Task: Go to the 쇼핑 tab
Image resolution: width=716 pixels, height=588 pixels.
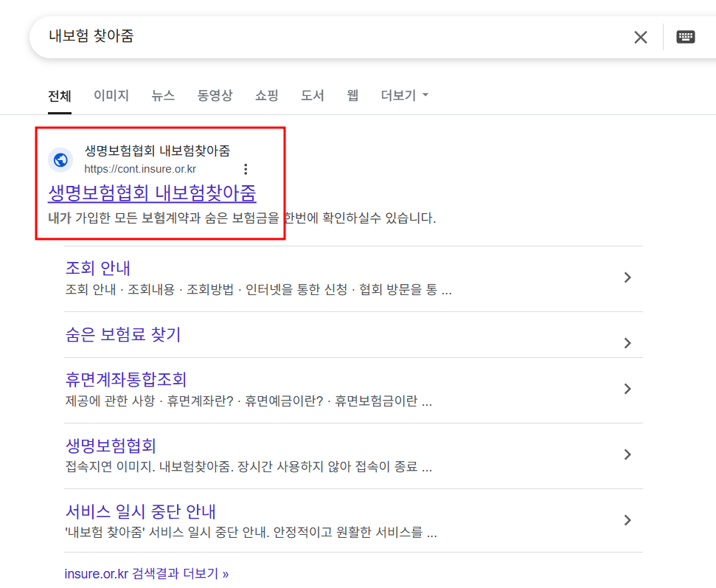Action: click(x=267, y=95)
